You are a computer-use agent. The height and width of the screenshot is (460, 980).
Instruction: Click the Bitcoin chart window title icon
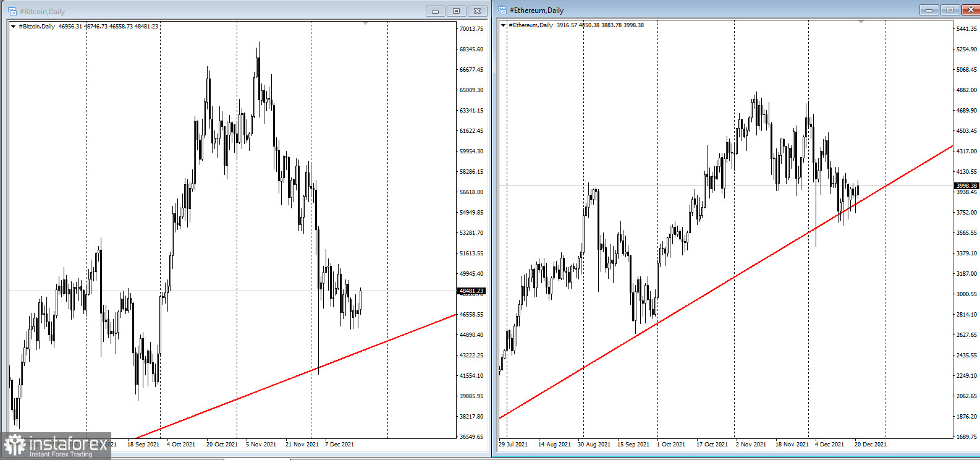coord(12,11)
